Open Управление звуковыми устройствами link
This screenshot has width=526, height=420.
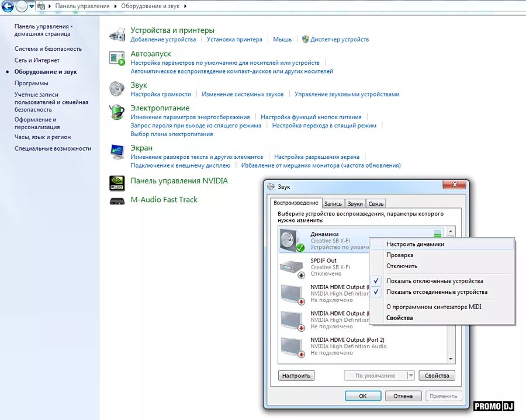pos(347,94)
